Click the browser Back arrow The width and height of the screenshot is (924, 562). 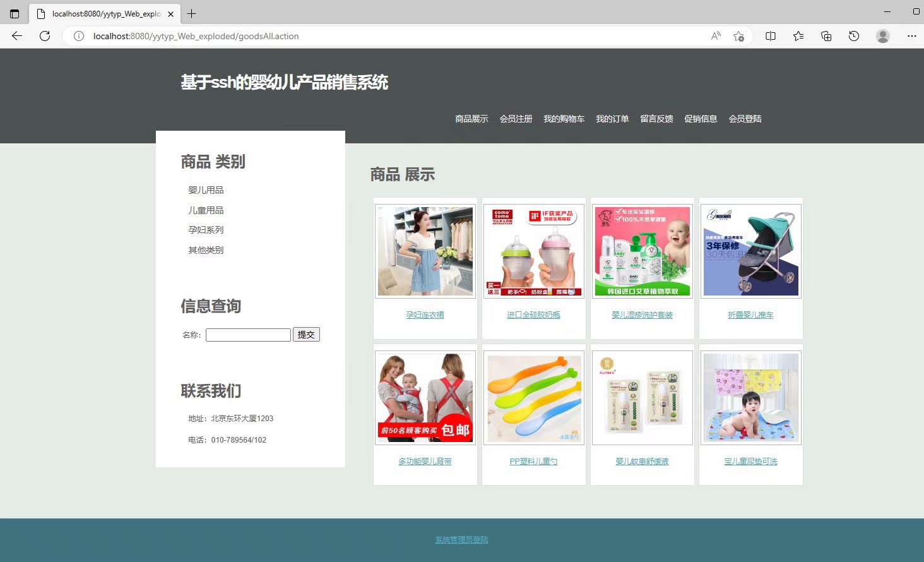point(17,36)
